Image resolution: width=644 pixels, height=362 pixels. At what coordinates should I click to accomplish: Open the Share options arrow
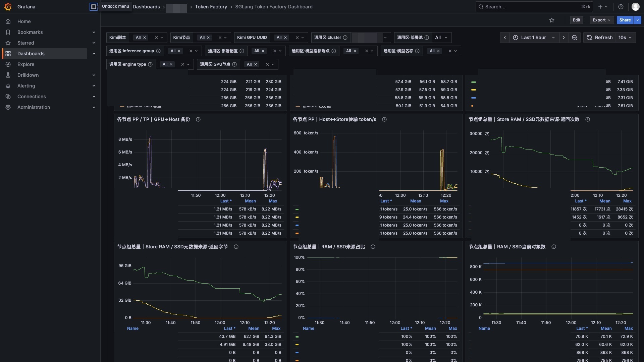pyautogui.click(x=638, y=20)
